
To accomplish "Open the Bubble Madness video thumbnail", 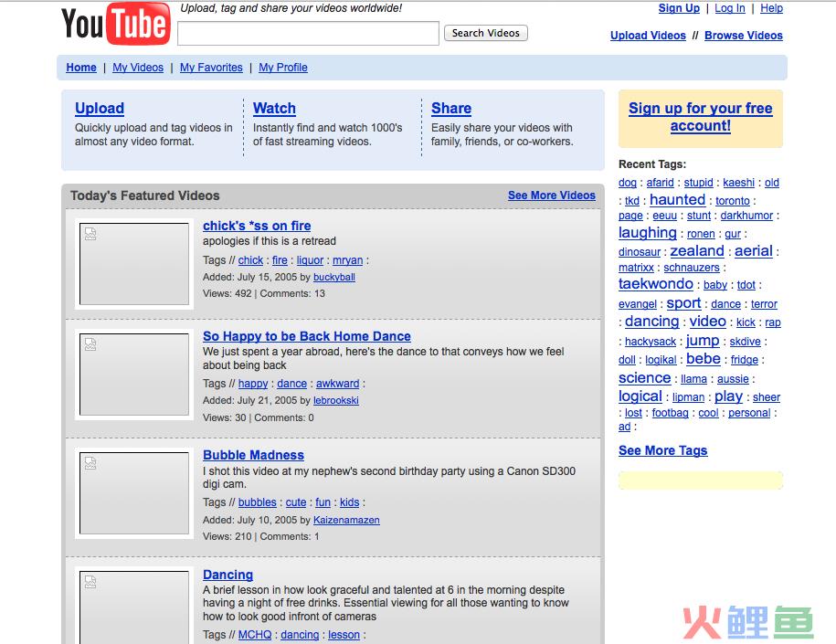I will pos(133,493).
